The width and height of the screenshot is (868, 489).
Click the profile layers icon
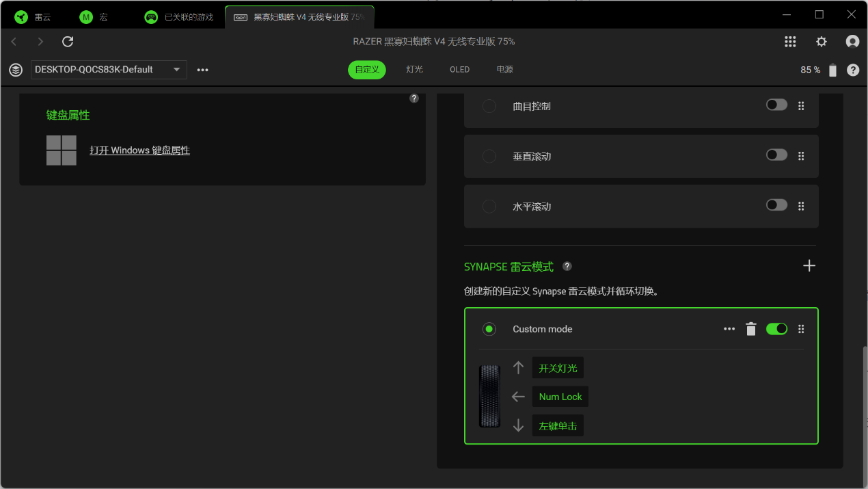(16, 70)
